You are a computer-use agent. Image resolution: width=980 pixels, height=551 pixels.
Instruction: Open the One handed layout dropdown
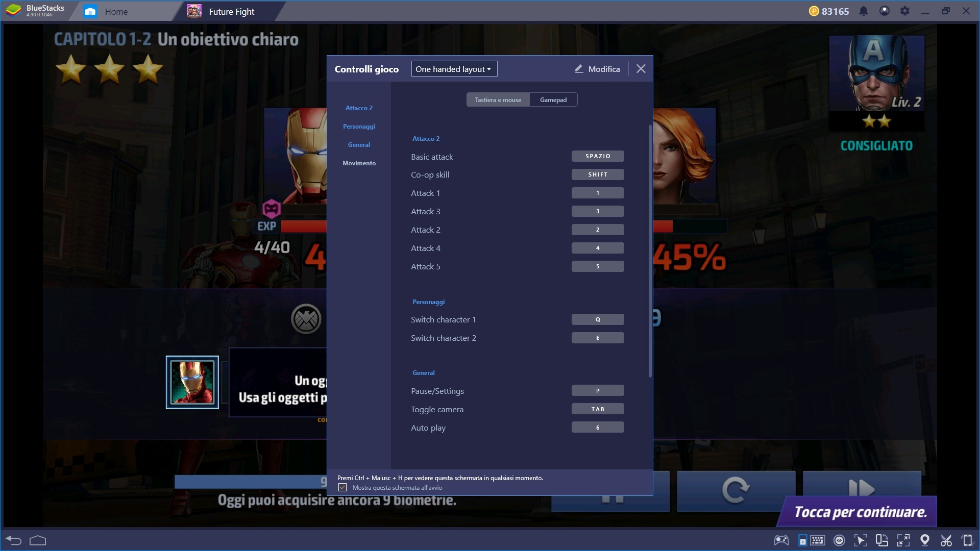pyautogui.click(x=454, y=69)
